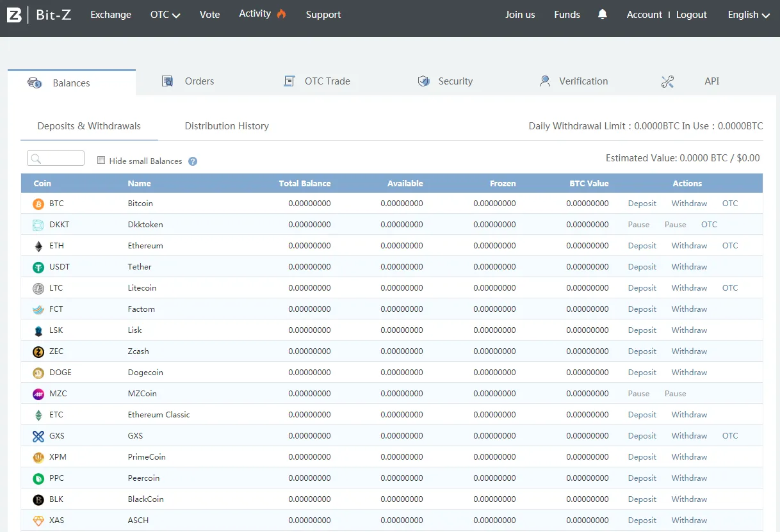Viewport: 780px width, 532px height.
Task: Click the Litecoin LTC coin icon
Action: 38,288
